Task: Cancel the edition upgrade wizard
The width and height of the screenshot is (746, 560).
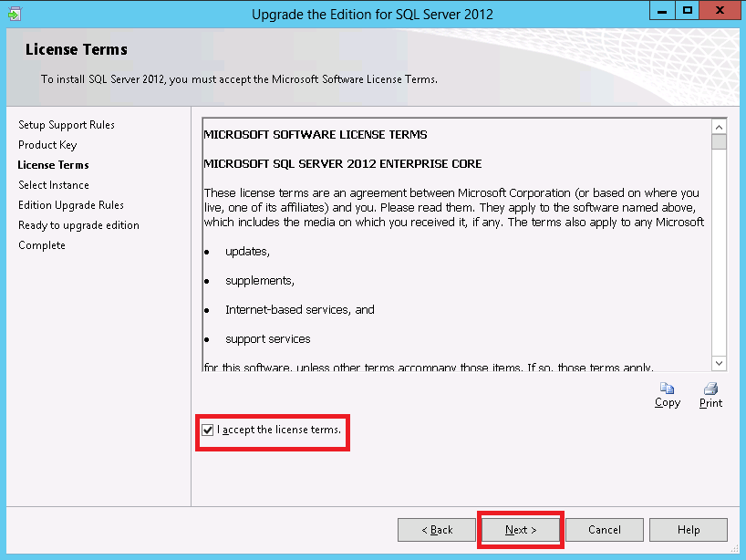Action: 605,530
